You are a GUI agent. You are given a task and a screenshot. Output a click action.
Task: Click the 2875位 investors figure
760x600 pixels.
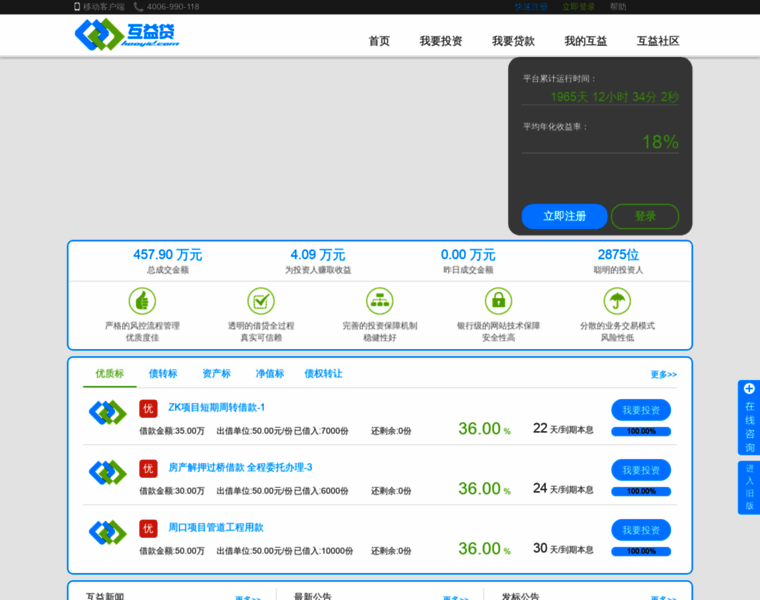(618, 254)
